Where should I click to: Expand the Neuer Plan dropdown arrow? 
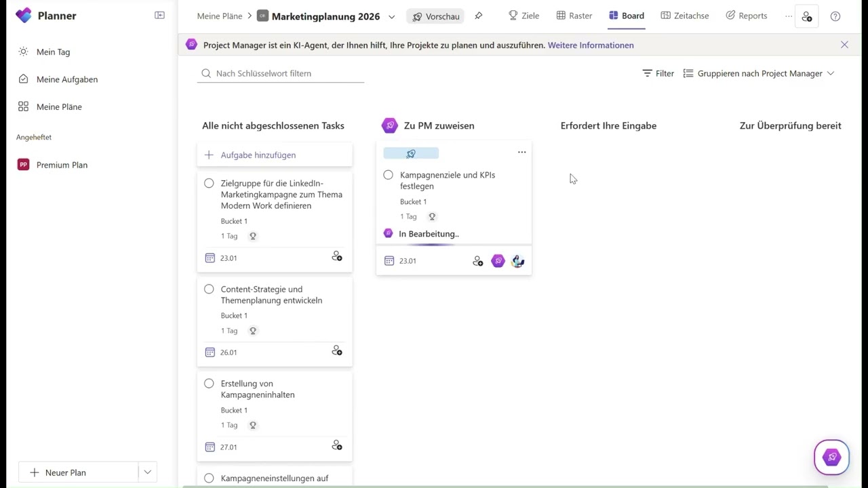147,472
